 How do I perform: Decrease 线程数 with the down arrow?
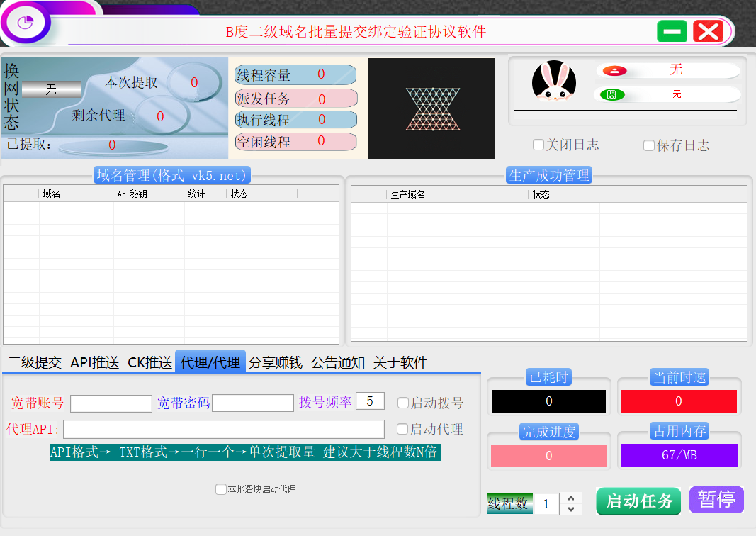coord(571,509)
